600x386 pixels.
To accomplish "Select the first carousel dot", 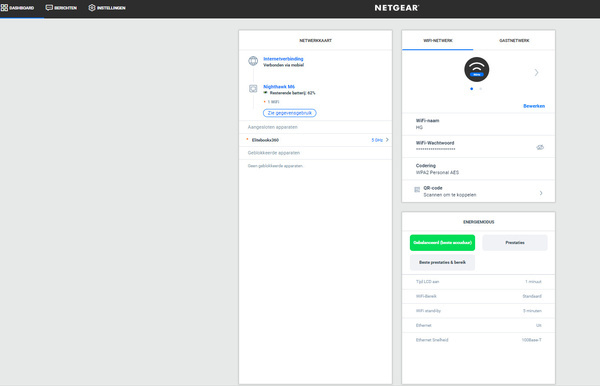I will pos(471,89).
